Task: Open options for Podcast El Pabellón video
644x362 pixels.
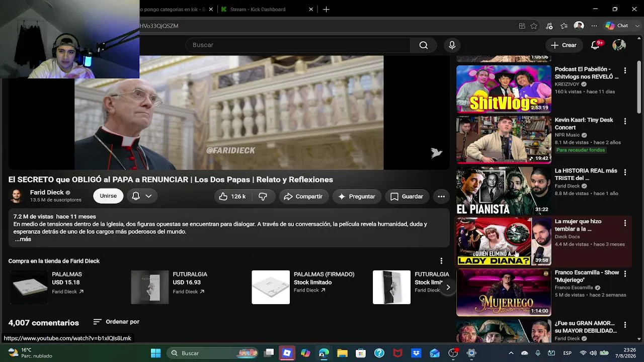Action: pyautogui.click(x=625, y=71)
